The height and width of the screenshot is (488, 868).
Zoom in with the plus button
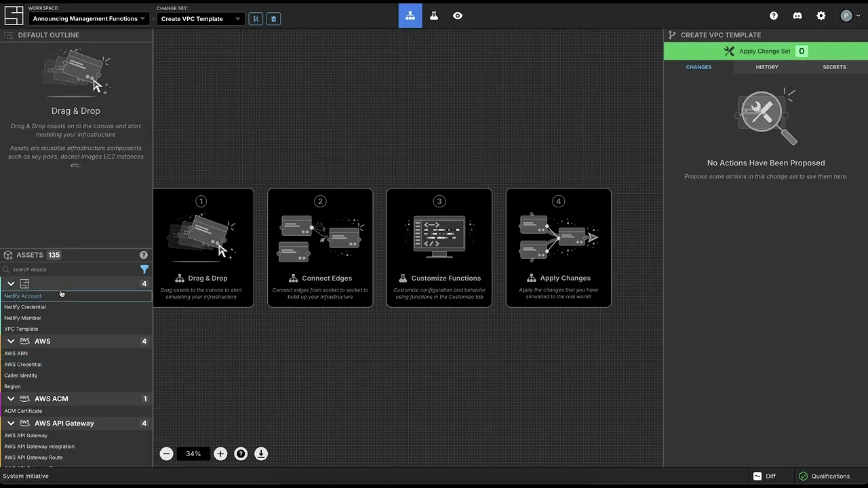(220, 454)
